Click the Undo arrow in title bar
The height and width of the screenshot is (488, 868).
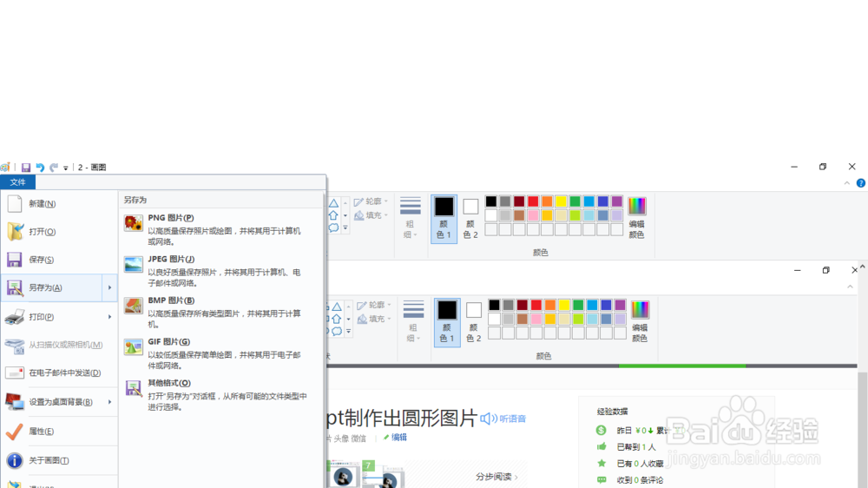(x=40, y=168)
